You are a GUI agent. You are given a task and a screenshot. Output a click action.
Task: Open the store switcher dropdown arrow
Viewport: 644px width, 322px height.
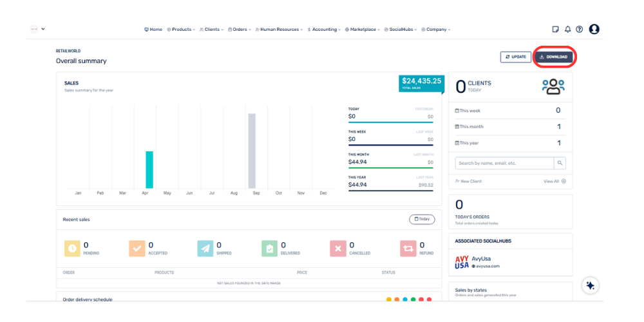click(x=43, y=29)
